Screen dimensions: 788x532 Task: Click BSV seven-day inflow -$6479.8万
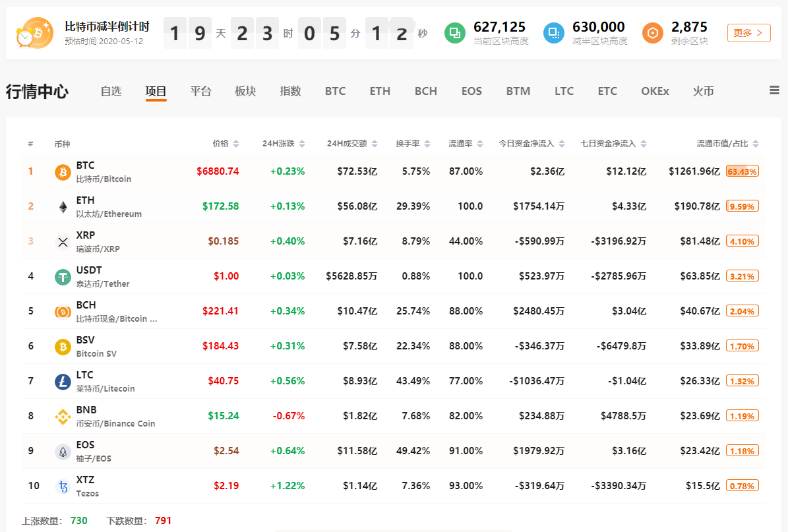click(621, 346)
